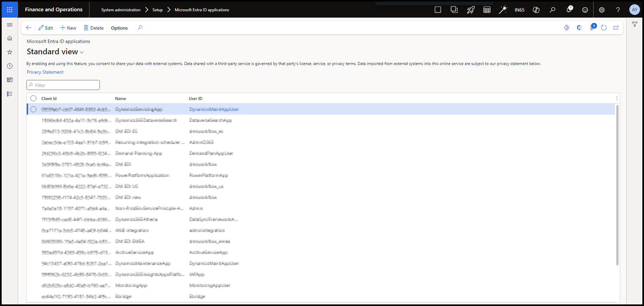Sort by Client Id column header

[49, 99]
